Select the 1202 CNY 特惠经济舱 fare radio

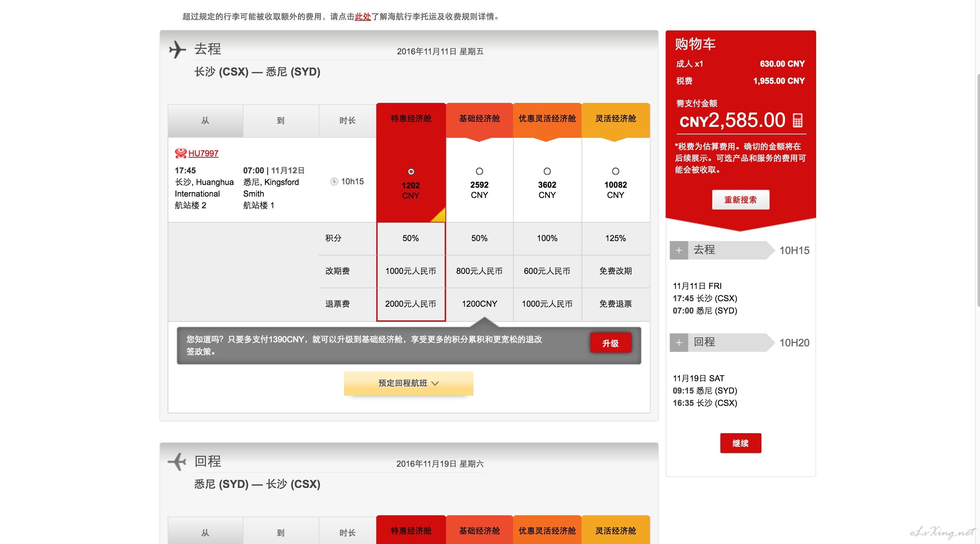pyautogui.click(x=411, y=172)
